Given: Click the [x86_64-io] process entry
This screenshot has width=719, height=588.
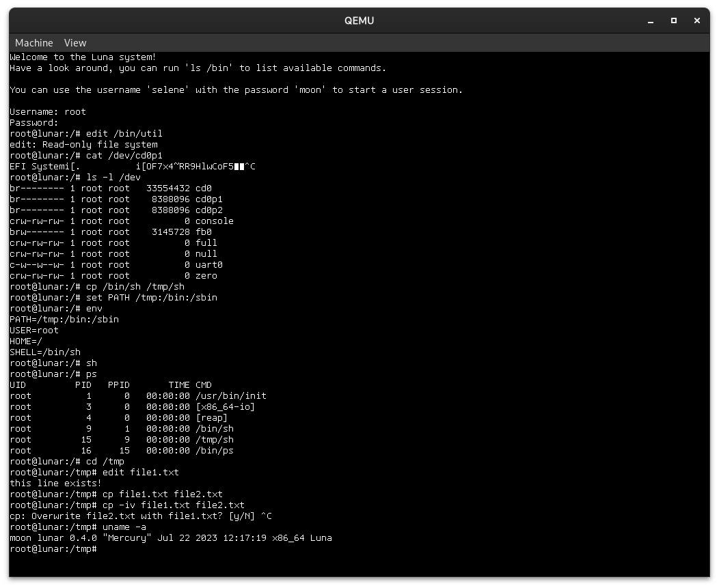Looking at the screenshot, I should [x=225, y=407].
